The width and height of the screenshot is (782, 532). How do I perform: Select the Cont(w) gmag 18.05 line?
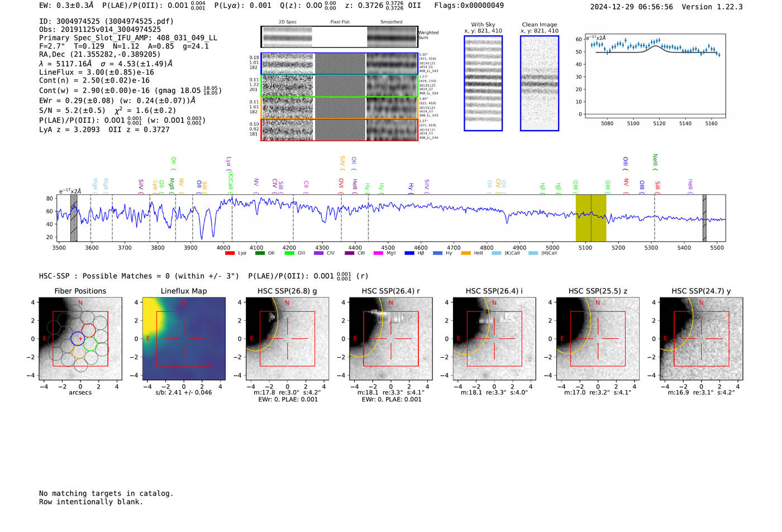click(130, 90)
